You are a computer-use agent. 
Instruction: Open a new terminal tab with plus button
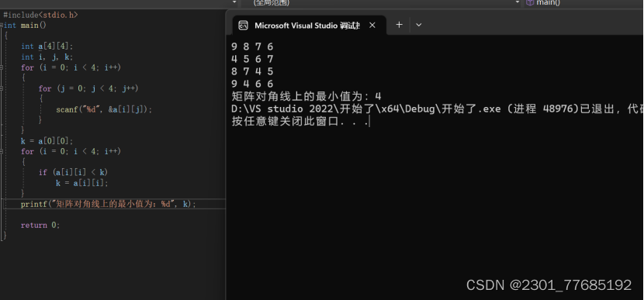click(x=399, y=25)
